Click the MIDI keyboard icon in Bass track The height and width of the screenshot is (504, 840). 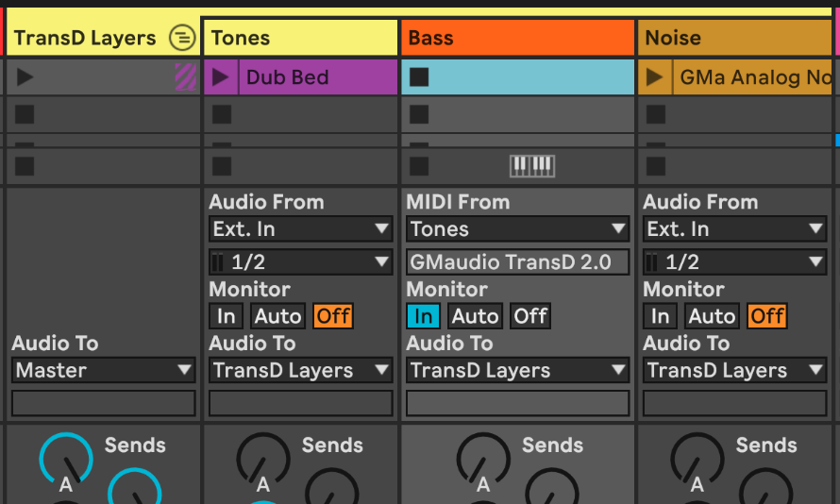[532, 166]
